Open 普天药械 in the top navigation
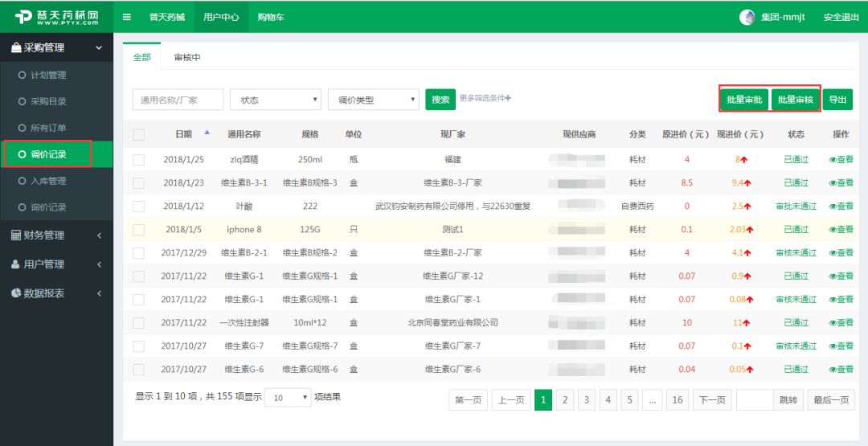 coord(166,17)
